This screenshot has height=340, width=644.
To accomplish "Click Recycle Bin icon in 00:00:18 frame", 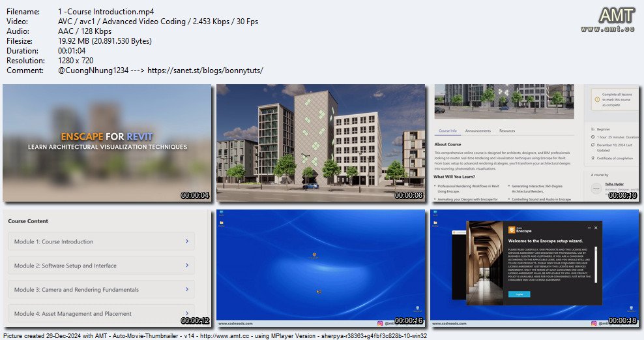I will tap(631, 309).
